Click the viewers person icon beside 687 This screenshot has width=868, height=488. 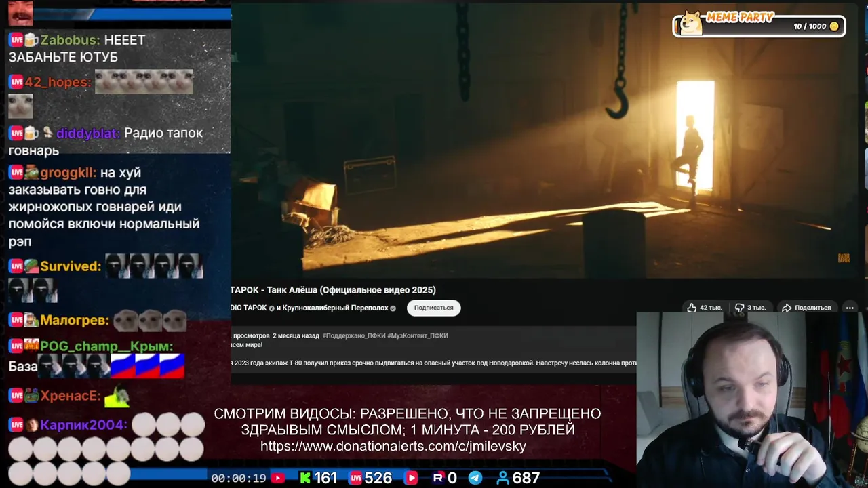[503, 478]
